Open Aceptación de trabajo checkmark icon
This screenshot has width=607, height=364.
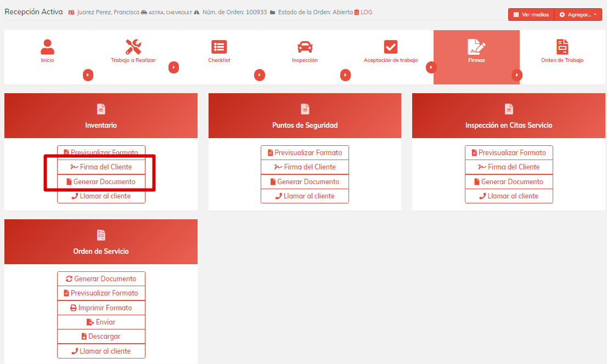tap(390, 47)
